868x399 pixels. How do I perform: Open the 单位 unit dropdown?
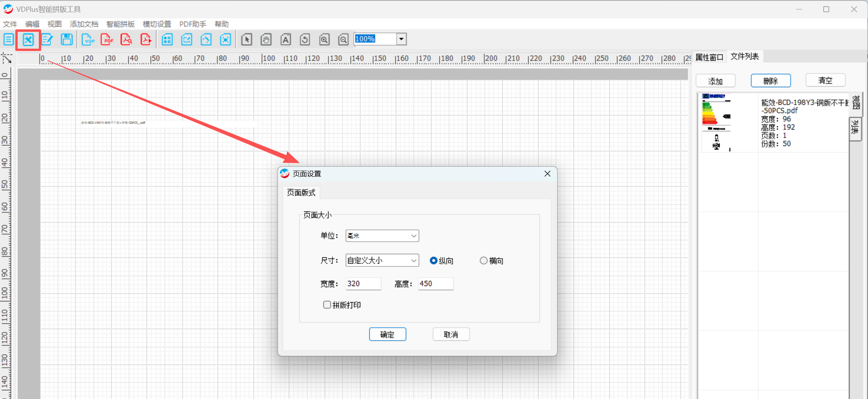[x=382, y=236]
